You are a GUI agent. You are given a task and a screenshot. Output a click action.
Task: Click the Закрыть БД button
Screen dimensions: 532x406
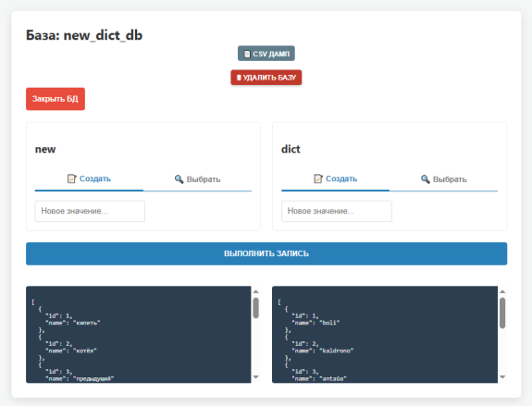coord(56,99)
